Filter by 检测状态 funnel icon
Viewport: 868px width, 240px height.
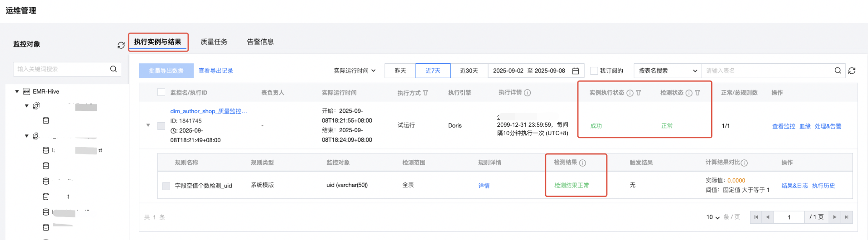tap(697, 93)
